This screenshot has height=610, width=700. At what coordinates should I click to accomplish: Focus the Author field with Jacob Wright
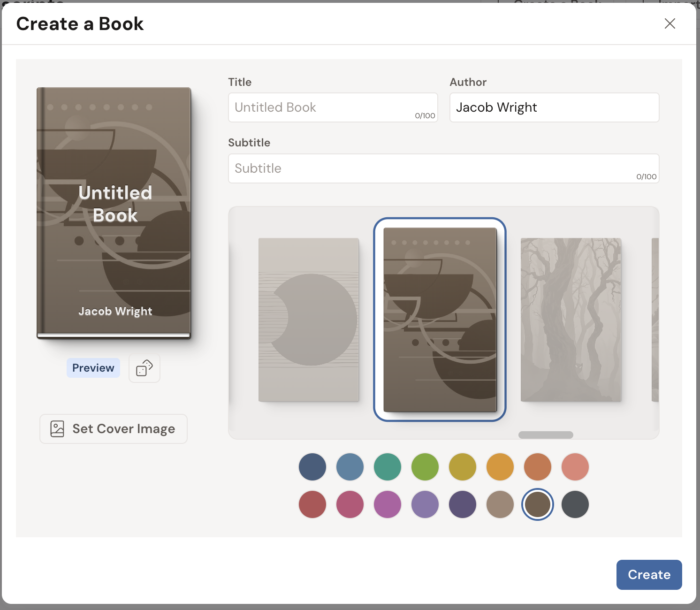555,107
